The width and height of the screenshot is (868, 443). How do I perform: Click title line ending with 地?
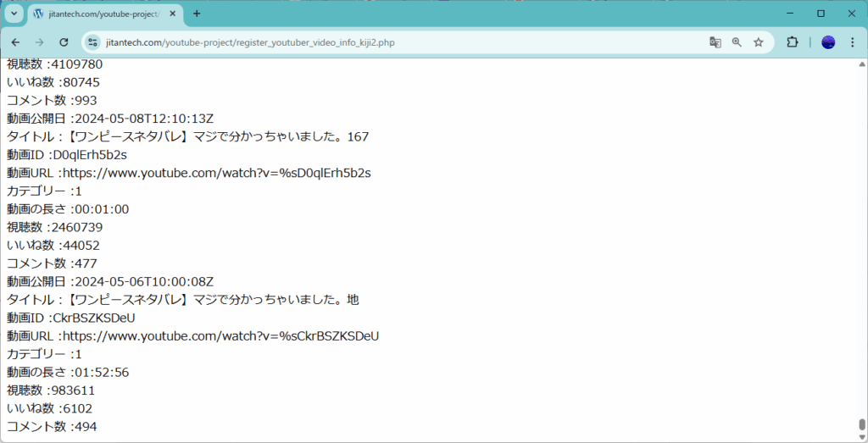[x=183, y=300]
